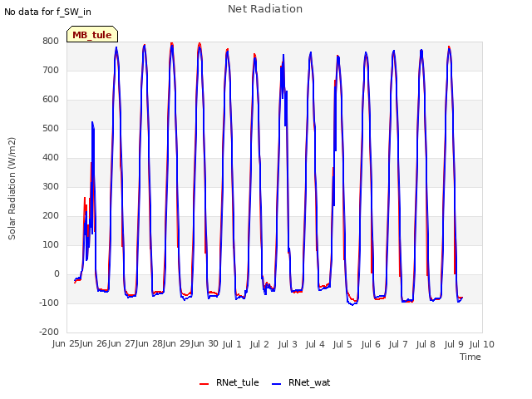Click the blue RNet_wat legend swatch
Viewport: 532px width, 399px height.
(x=276, y=384)
